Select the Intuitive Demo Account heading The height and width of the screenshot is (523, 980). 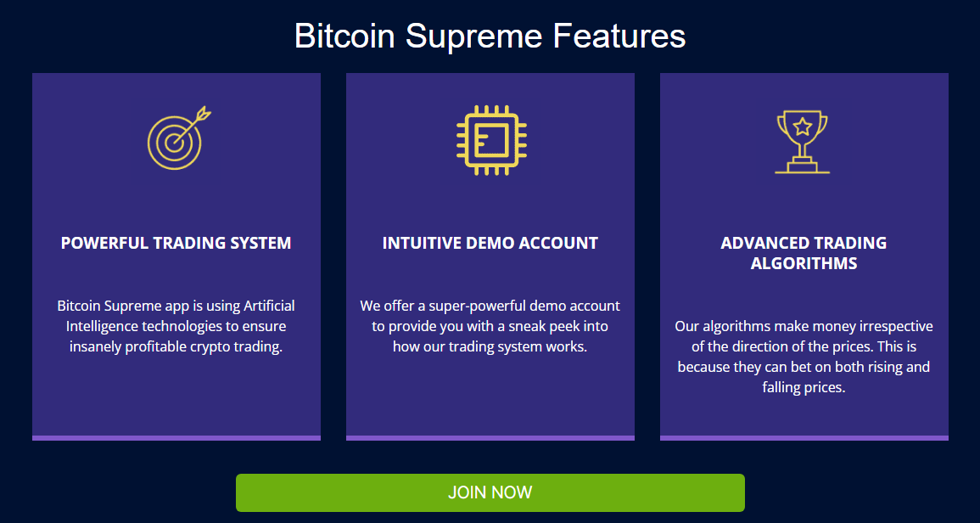pos(490,243)
